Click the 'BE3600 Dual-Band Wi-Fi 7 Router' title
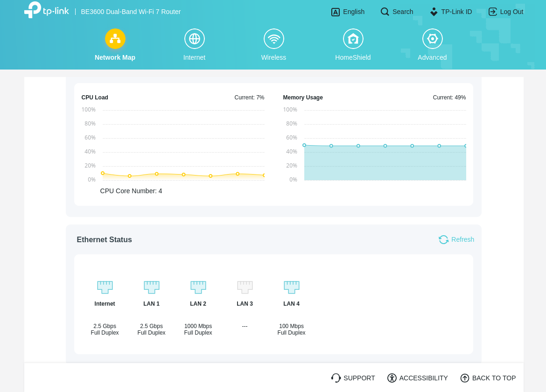Image resolution: width=546 pixels, height=392 pixels. (131, 12)
